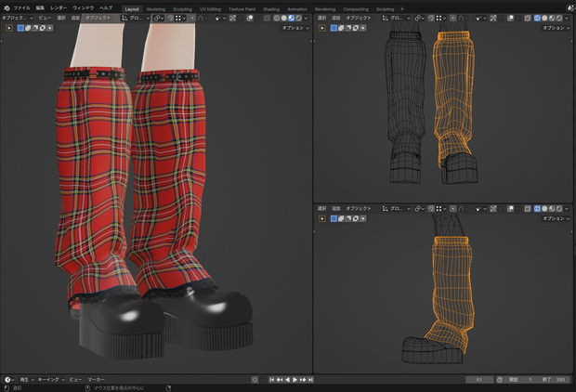The height and width of the screenshot is (392, 576).
Task: Enable the snapping magnet icon in left viewport
Action: tap(170, 18)
